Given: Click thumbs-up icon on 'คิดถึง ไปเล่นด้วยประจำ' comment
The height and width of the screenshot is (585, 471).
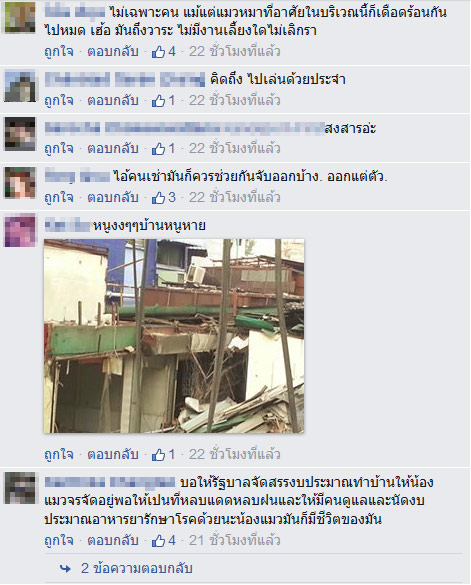Looking at the screenshot, I should coord(158,100).
